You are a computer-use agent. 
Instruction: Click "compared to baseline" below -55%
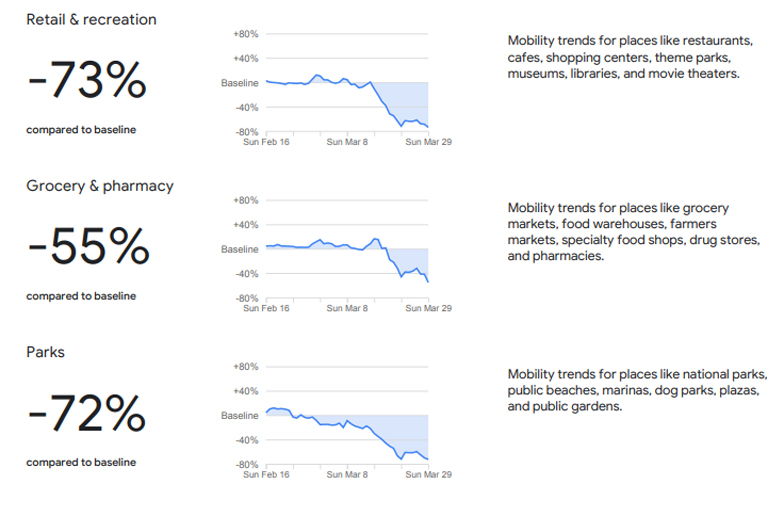click(x=81, y=296)
